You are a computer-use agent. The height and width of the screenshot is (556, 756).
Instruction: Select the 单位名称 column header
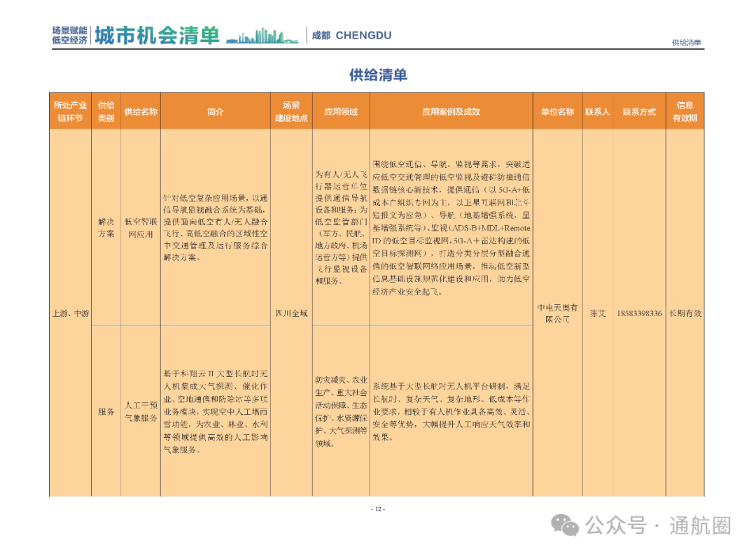(557, 112)
